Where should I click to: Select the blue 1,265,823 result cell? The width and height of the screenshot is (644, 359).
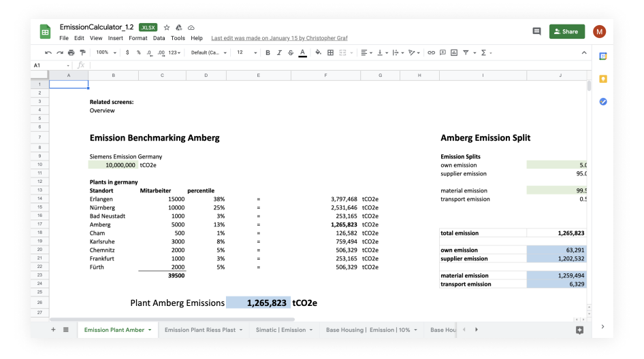click(x=258, y=303)
